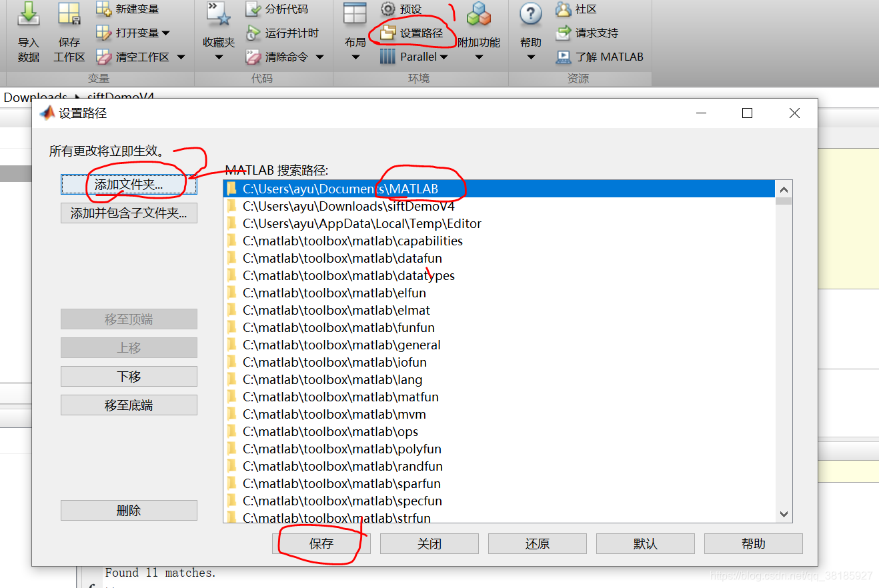Click the 保存 button in the dialog

[321, 543]
